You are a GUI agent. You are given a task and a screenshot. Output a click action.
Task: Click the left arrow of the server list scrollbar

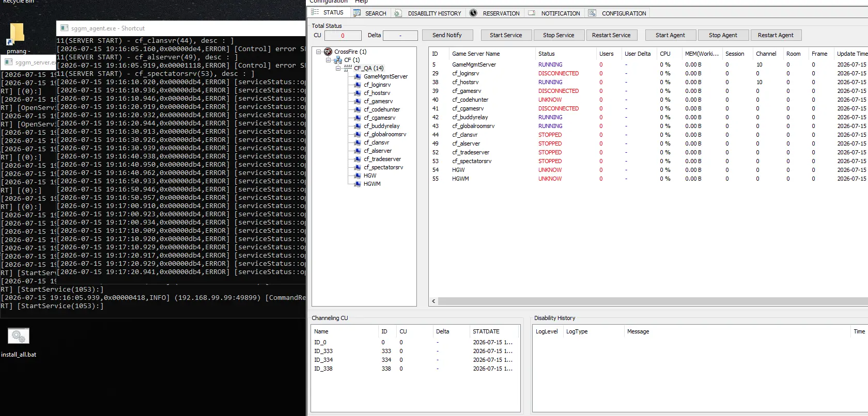pos(433,301)
